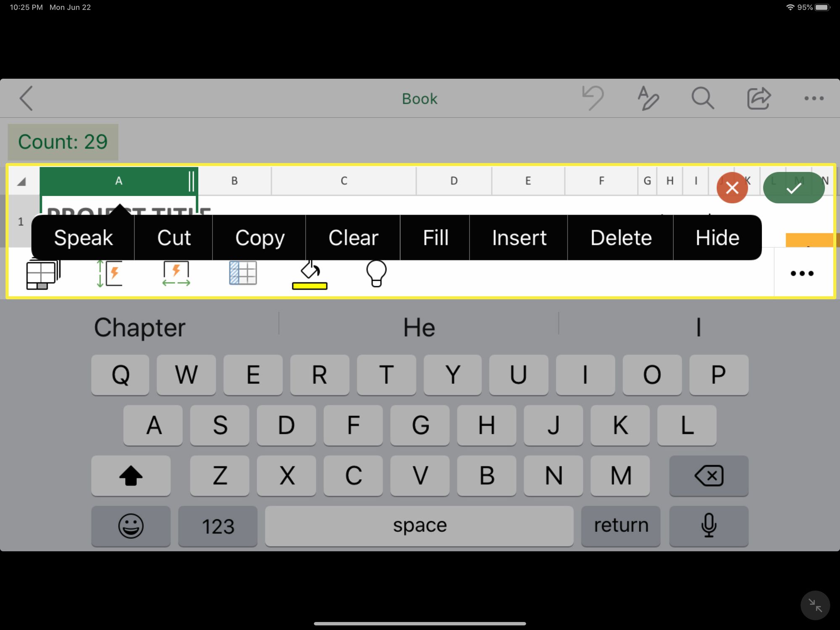The image size is (840, 630).
Task: Toggle the Speak option in context menu
Action: (82, 236)
